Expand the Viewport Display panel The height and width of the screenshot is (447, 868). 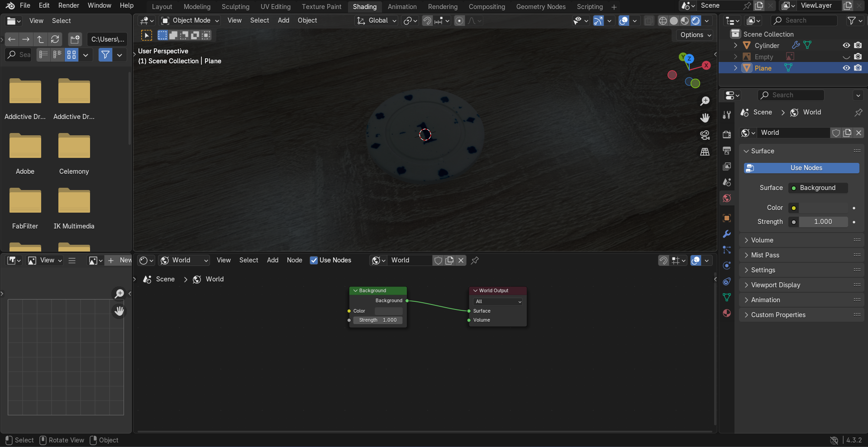pos(775,285)
